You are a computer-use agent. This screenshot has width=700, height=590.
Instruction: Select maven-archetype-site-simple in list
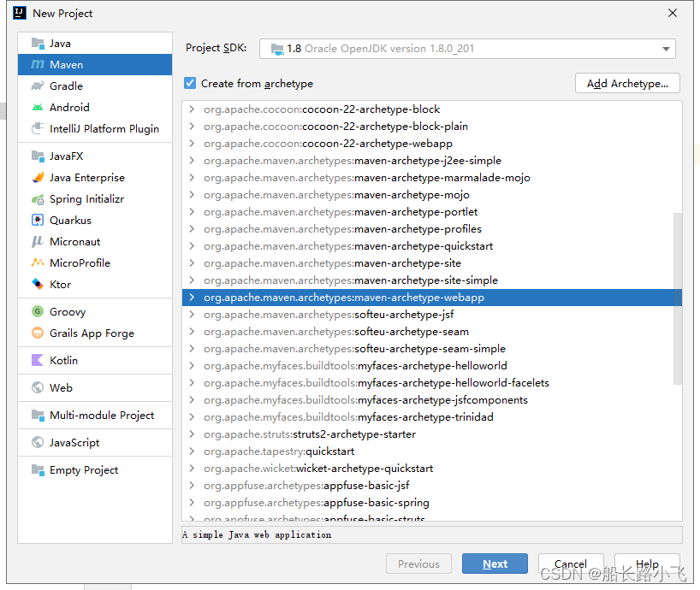(x=431, y=280)
